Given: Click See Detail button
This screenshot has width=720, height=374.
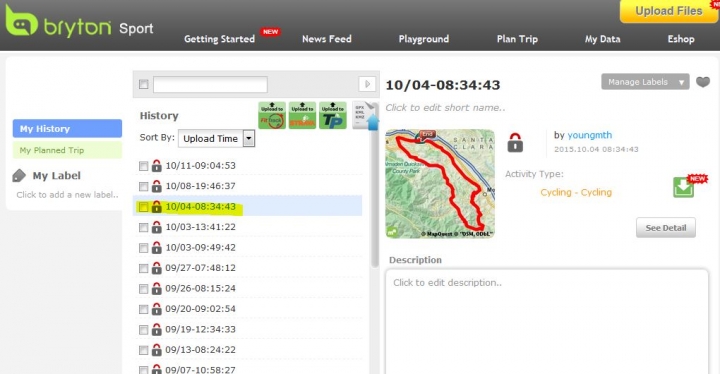Looking at the screenshot, I should 666,227.
